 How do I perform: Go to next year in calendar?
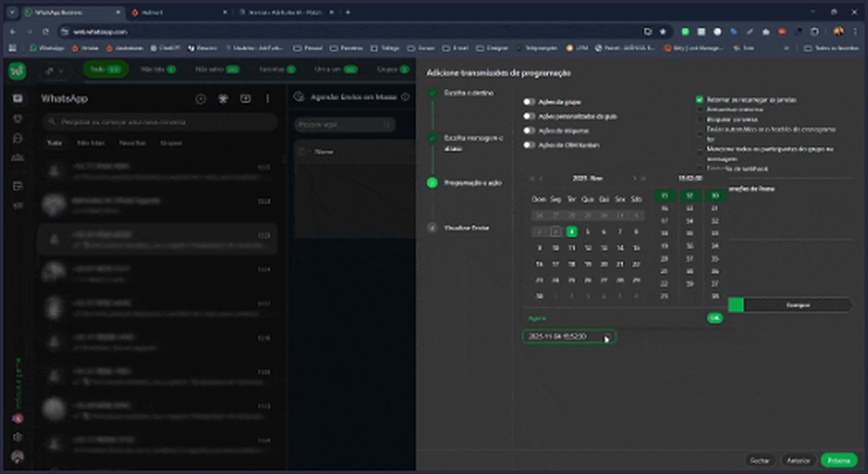click(x=644, y=178)
